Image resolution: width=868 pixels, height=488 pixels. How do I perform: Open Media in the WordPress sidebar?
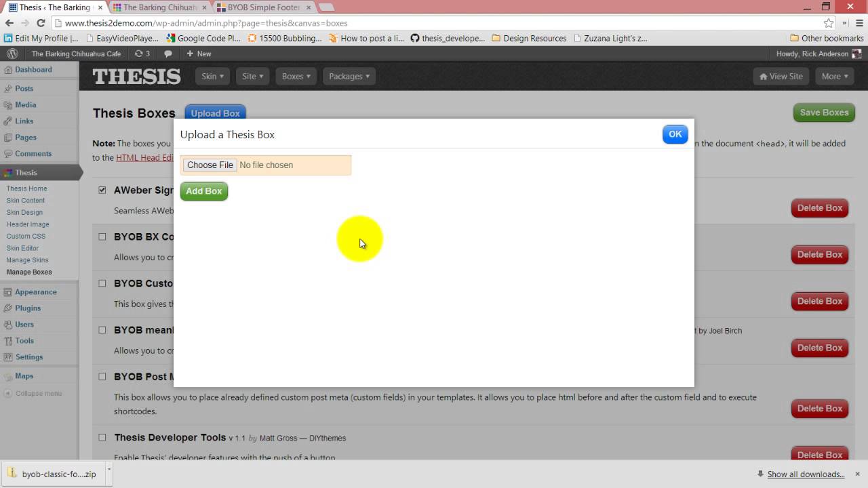26,105
